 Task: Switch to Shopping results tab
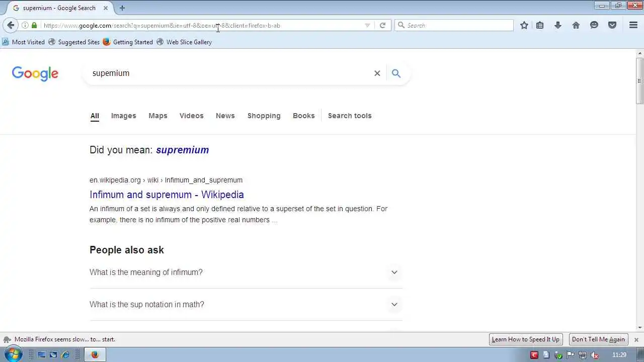coord(264,116)
